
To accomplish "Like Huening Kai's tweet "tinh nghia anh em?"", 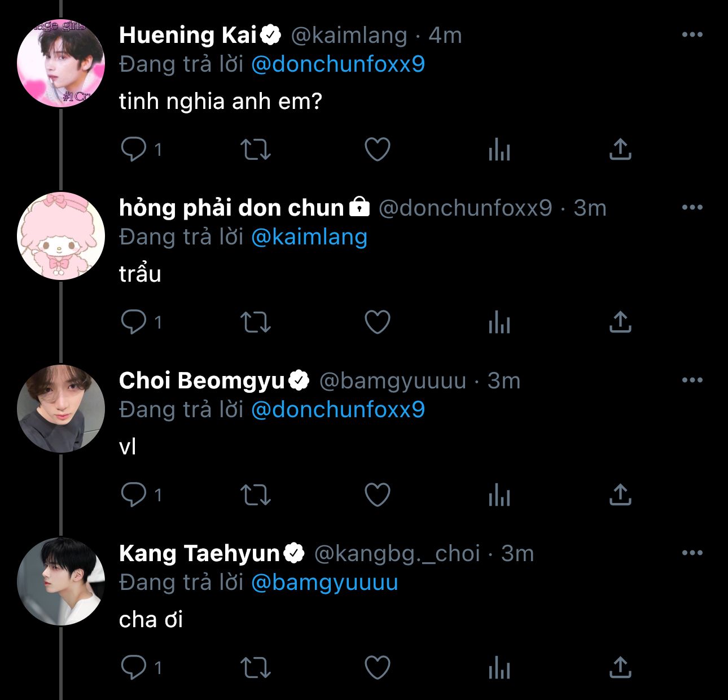I will tap(378, 150).
